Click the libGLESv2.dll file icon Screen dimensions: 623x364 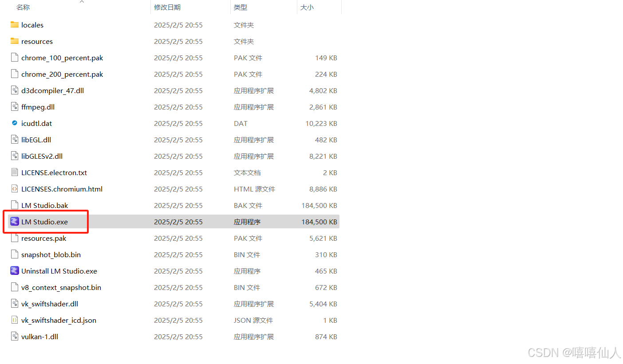pos(15,156)
